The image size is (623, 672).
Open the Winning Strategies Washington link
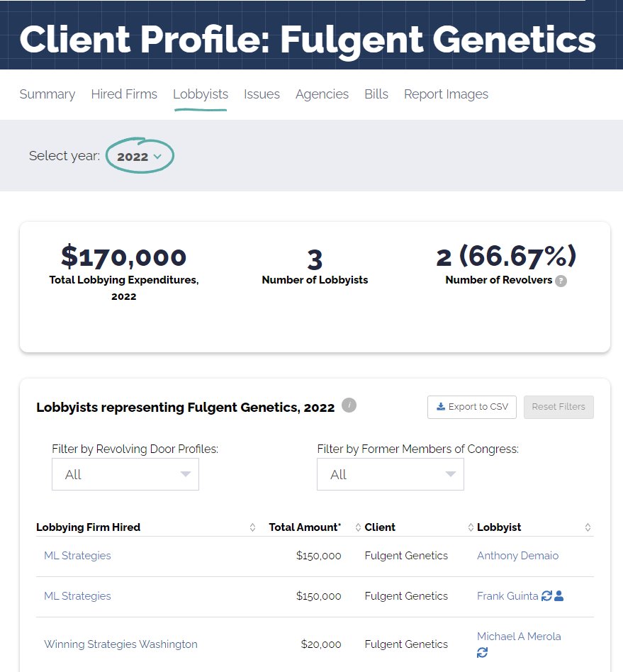[x=120, y=644]
